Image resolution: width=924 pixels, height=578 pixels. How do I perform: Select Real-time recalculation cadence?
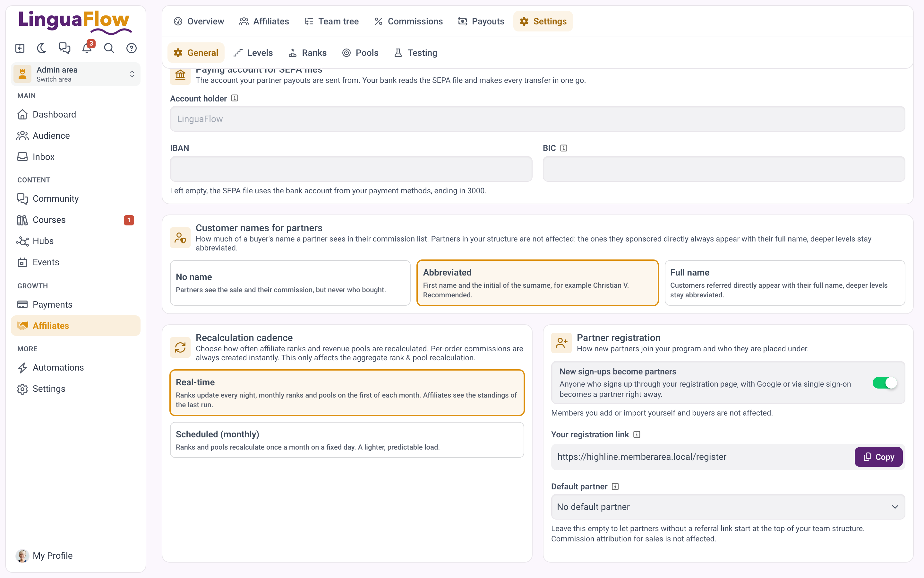pyautogui.click(x=347, y=393)
